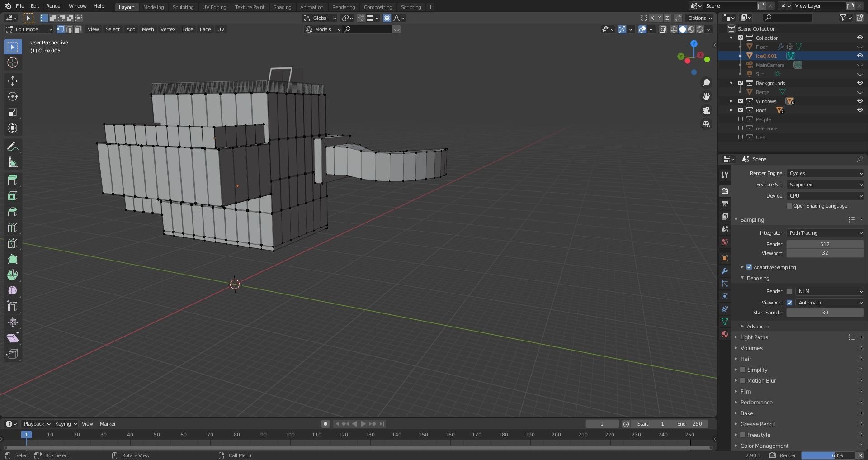Open the Global transform orientation dropdown
This screenshot has width=868, height=460.
click(320, 18)
